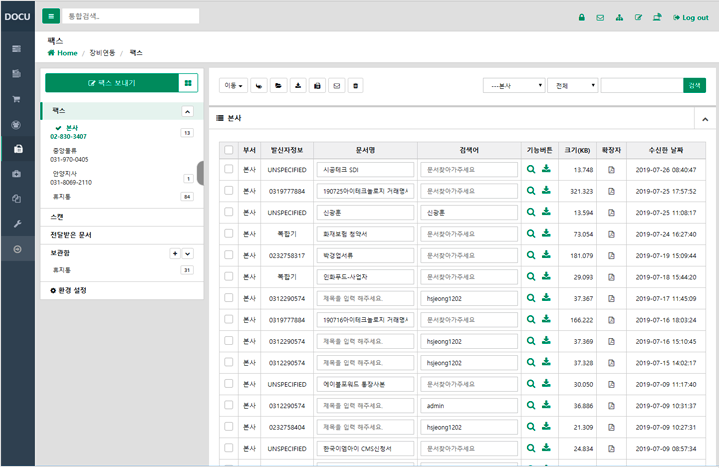Preview the 시공테크 SDI document with magnifier
This screenshot has width=719, height=470.
click(531, 169)
